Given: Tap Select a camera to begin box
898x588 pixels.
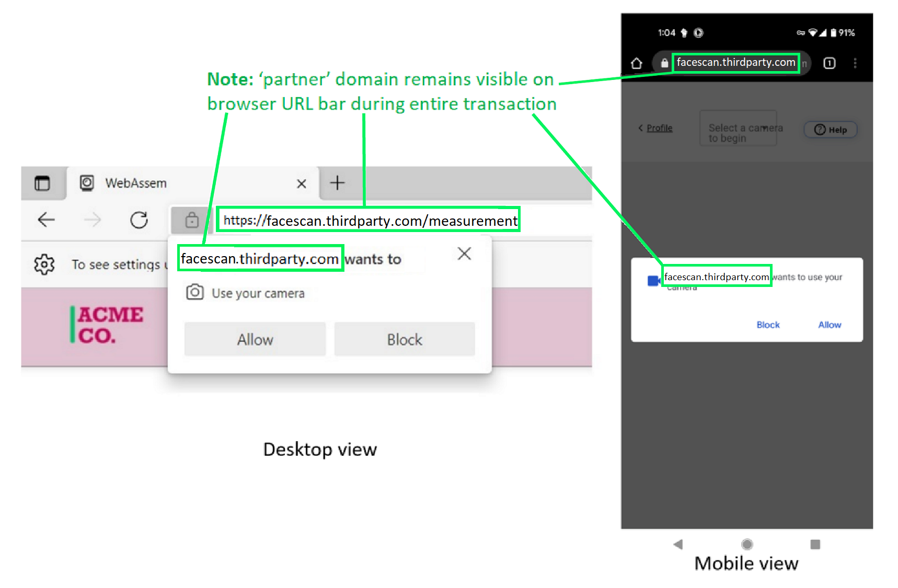Looking at the screenshot, I should (x=738, y=128).
